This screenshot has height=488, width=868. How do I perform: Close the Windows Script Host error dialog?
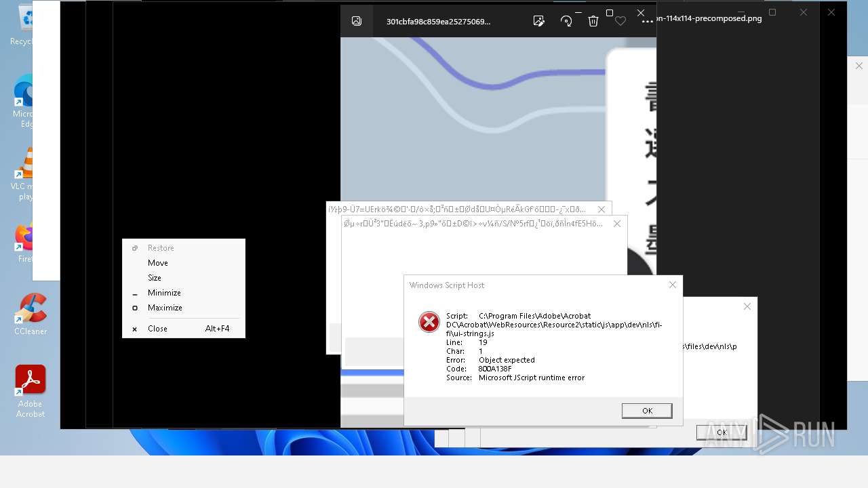(673, 285)
